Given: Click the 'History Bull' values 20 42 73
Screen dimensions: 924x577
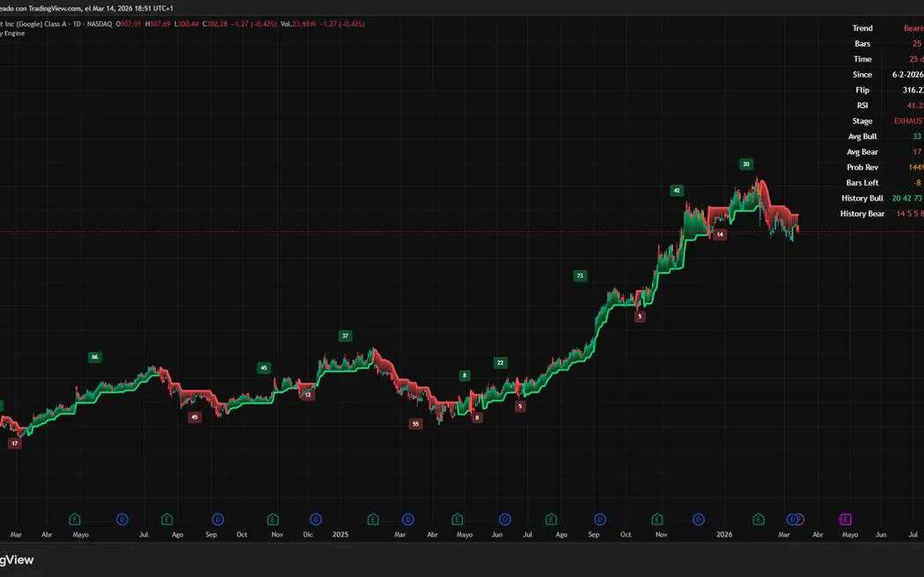Looking at the screenshot, I should [x=907, y=199].
